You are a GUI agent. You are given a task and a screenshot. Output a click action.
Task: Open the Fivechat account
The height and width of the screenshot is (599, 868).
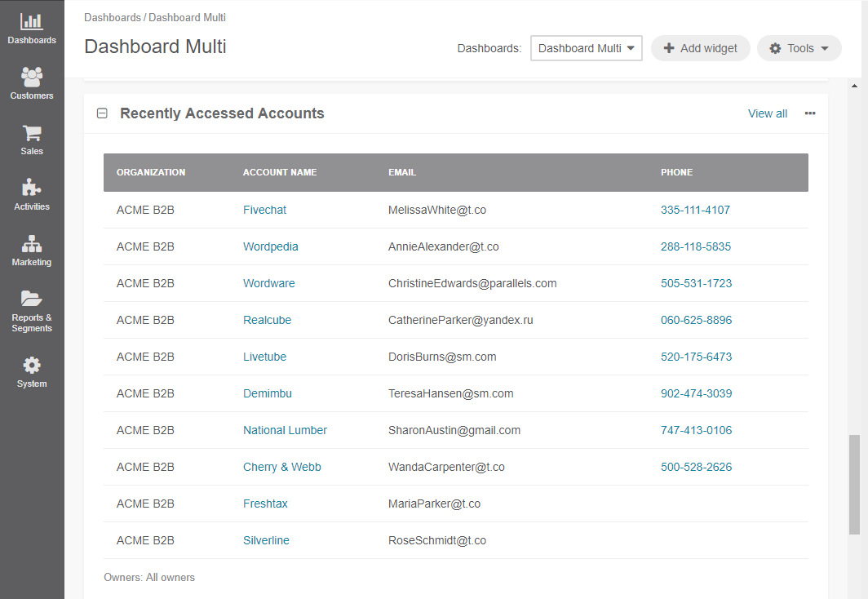point(264,210)
